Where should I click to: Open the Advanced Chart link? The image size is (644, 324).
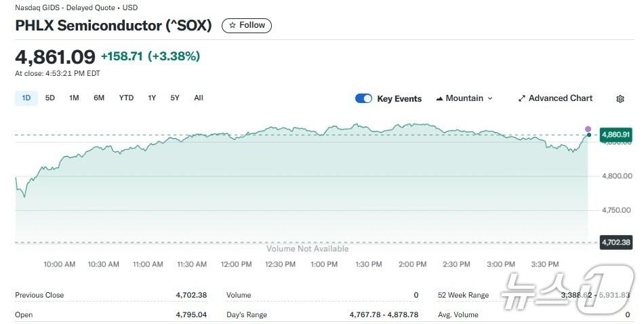[560, 99]
